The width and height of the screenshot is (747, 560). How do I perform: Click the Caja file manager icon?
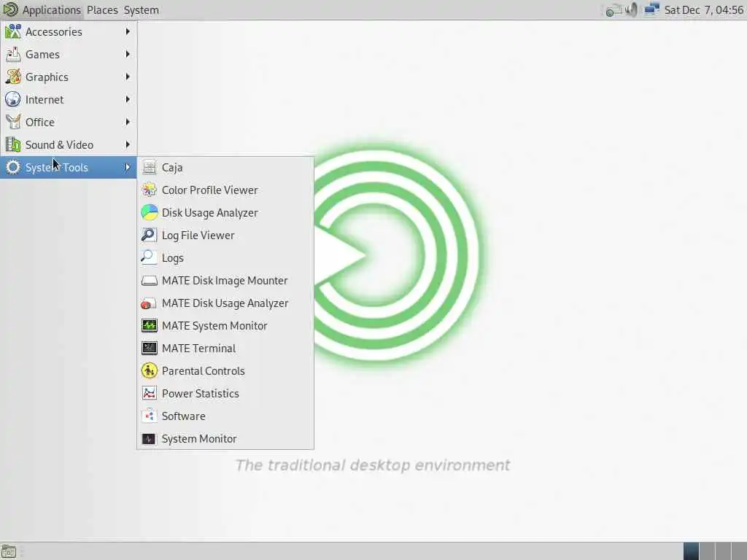(x=149, y=167)
